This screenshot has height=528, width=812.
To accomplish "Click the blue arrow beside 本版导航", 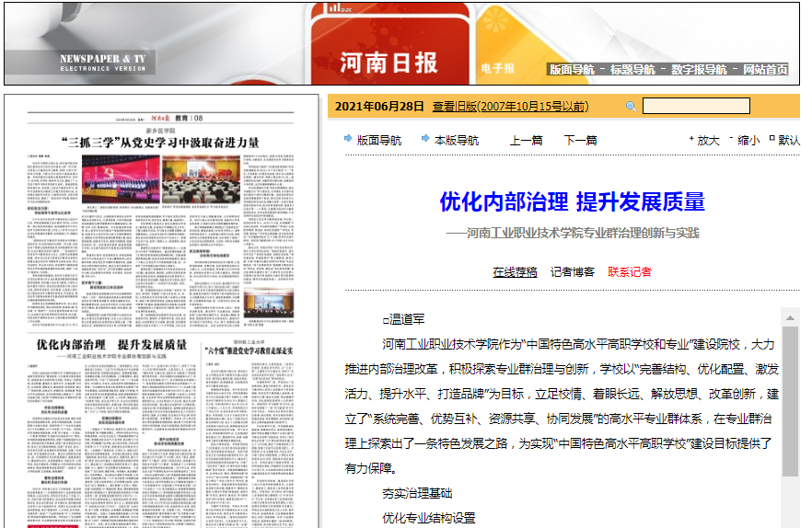I will (x=425, y=140).
